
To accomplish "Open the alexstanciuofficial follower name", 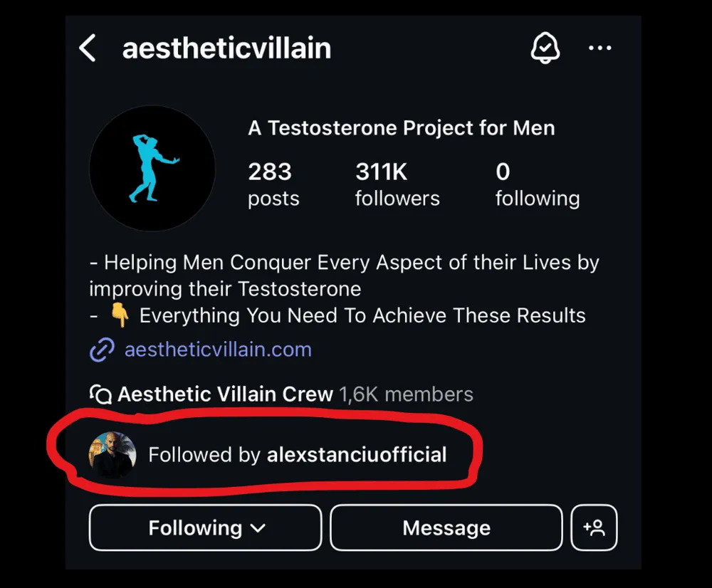I will pos(357,454).
